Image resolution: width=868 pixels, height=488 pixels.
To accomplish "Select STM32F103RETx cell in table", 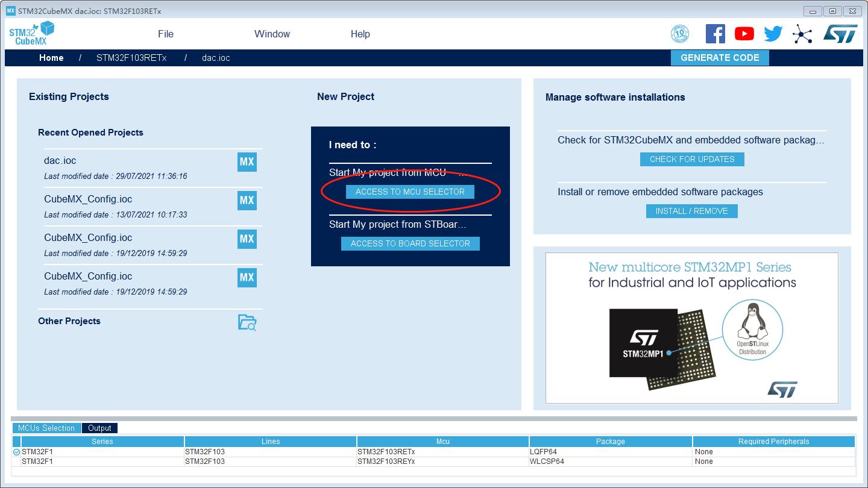I will [443, 452].
